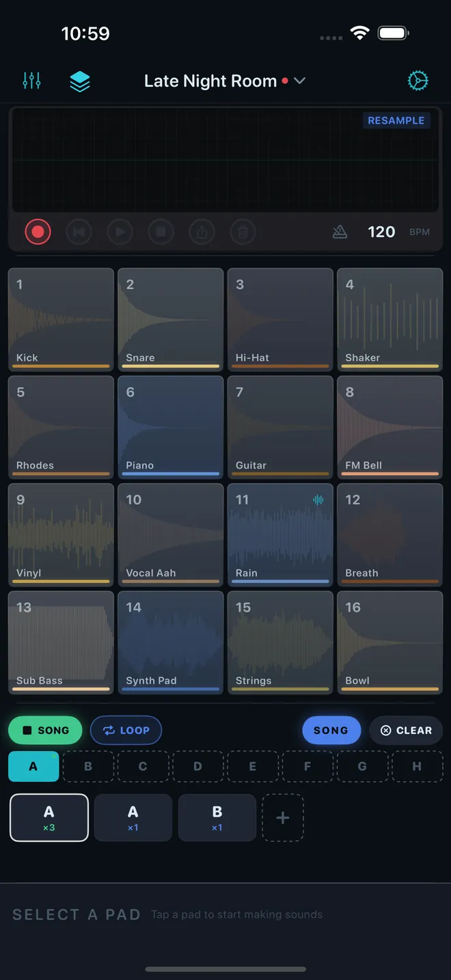Trigger pad 9 Vinyl
This screenshot has height=980, width=451.
61,535
